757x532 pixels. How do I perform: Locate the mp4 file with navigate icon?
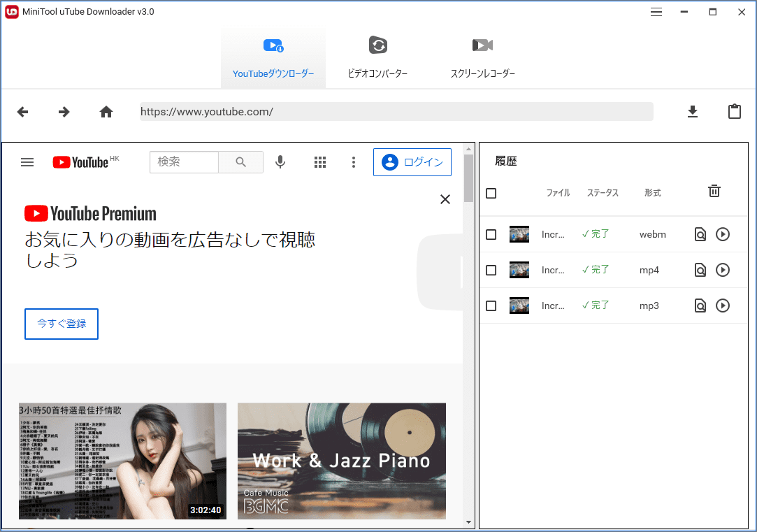[700, 271]
